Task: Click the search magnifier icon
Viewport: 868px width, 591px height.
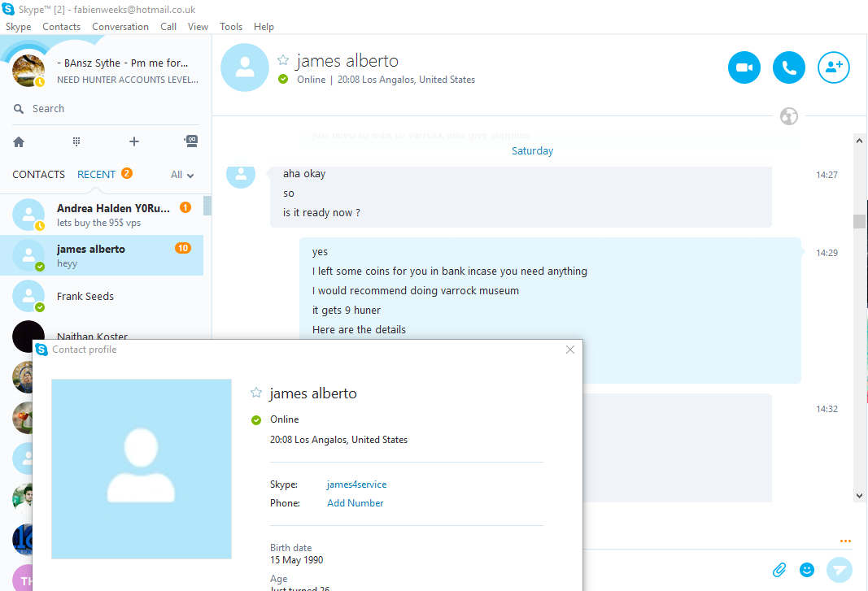Action: click(x=19, y=109)
